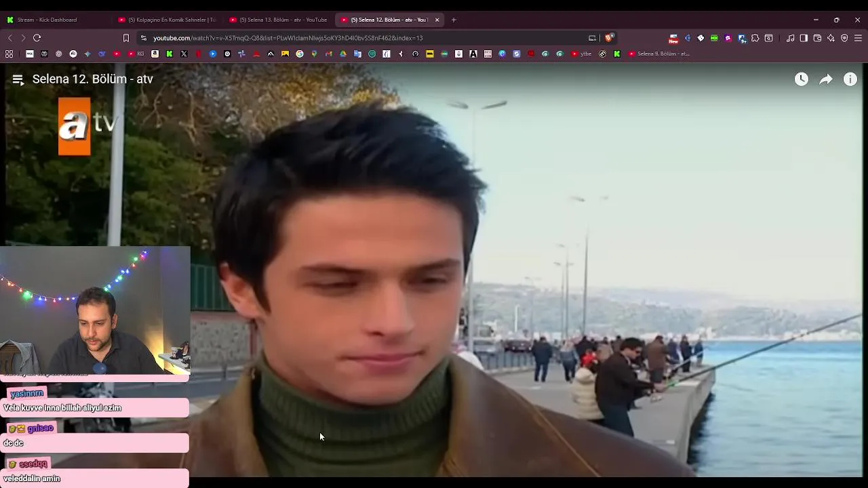868x488 pixels.
Task: Close the Selena 12. Bölüm tab
Action: 437,20
